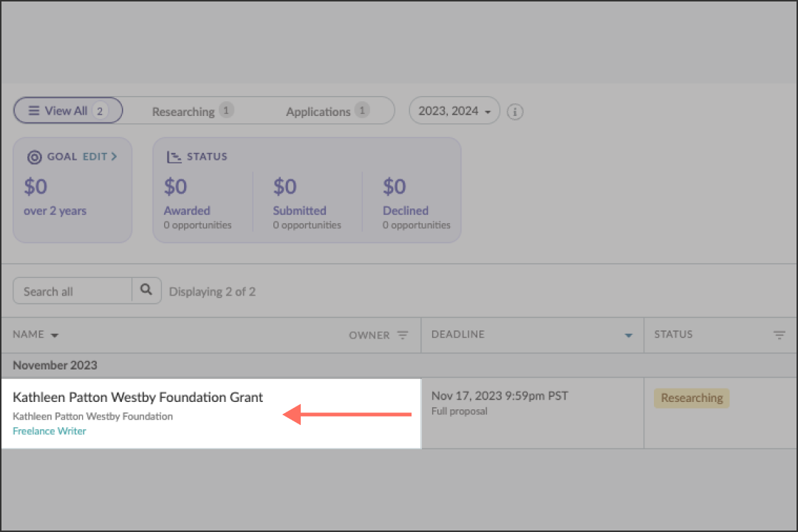798x532 pixels.
Task: Switch to the Researching tab
Action: click(x=183, y=112)
